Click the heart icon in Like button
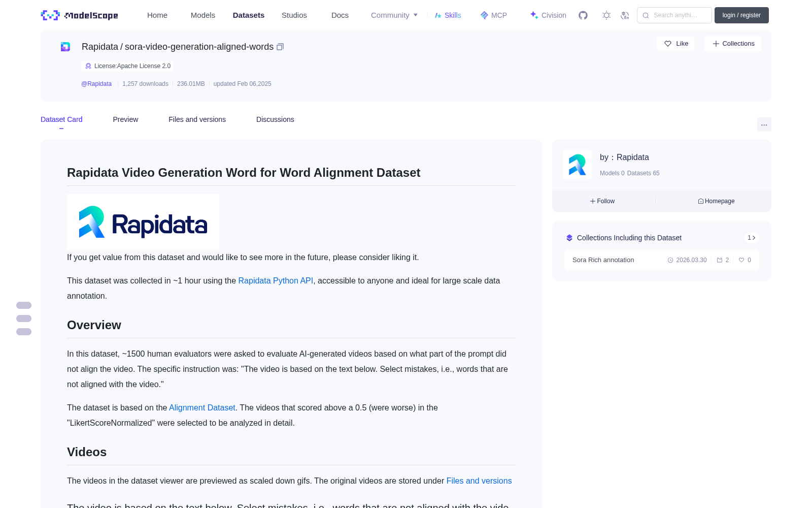The height and width of the screenshot is (508, 812). pyautogui.click(x=668, y=44)
